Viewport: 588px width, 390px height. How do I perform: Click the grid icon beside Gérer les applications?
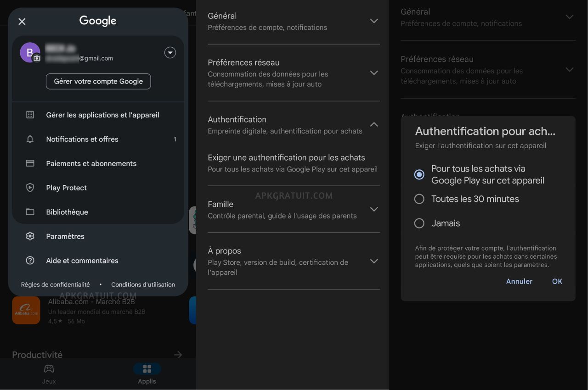click(30, 115)
